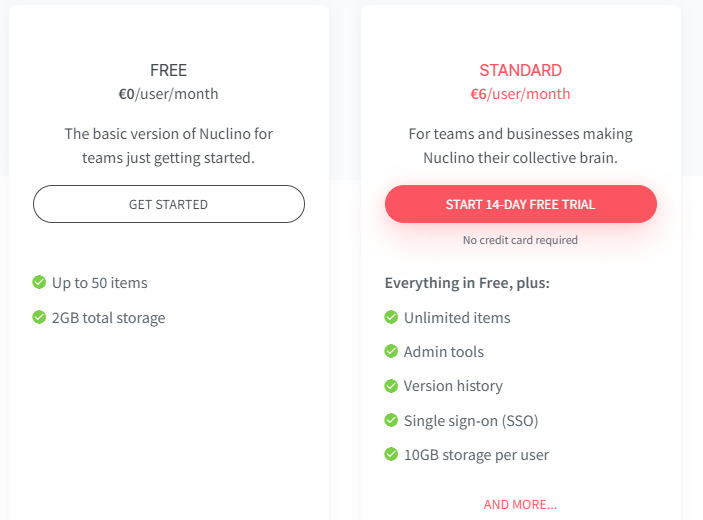
Task: Expand the AND MORE... feature list
Action: point(520,504)
